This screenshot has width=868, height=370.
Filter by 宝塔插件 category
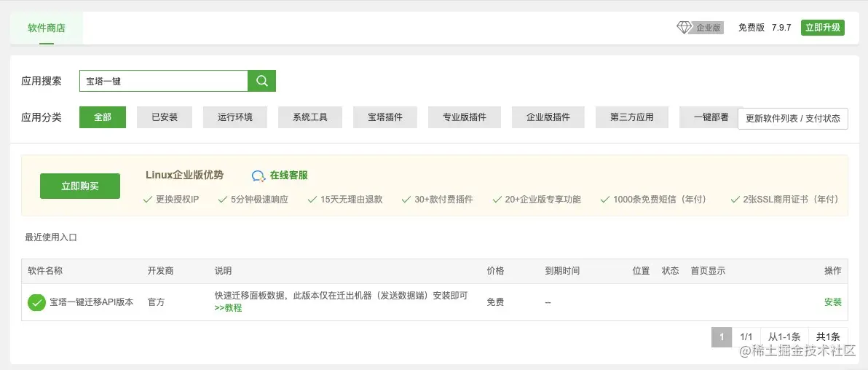pyautogui.click(x=384, y=117)
